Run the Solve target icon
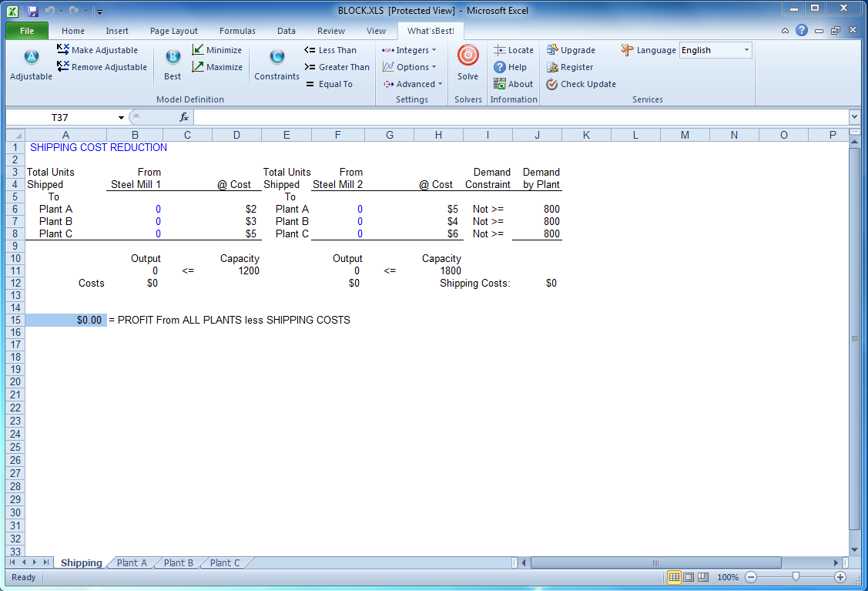Screen dimensions: 868x591 tap(468, 55)
